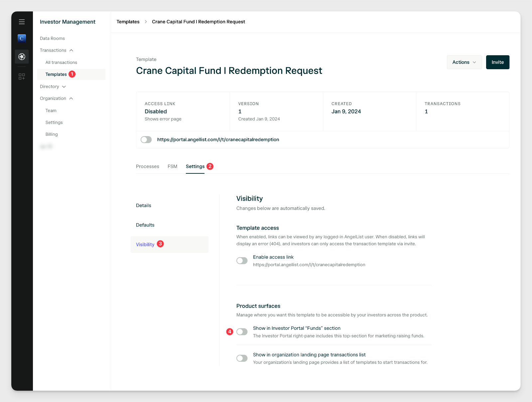Click the Transactions count value
Image resolution: width=532 pixels, height=402 pixels.
click(x=426, y=111)
